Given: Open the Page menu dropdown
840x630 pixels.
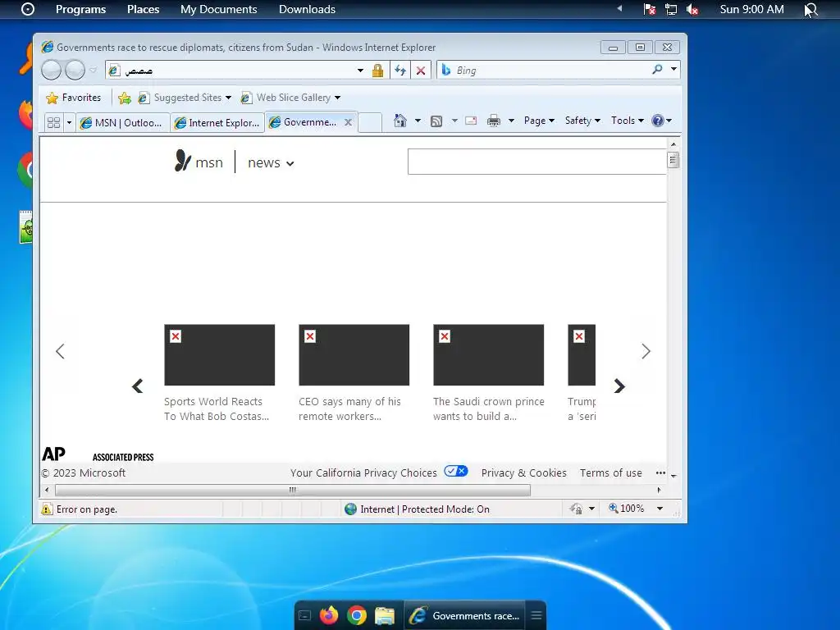Looking at the screenshot, I should coord(539,121).
